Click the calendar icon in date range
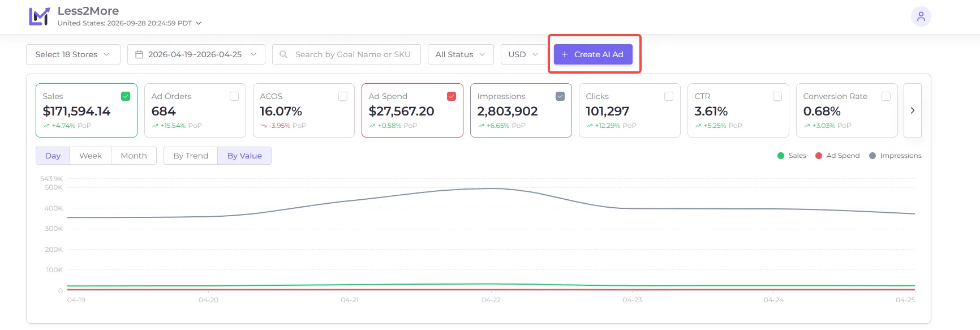This screenshot has height=330, width=980. (139, 54)
